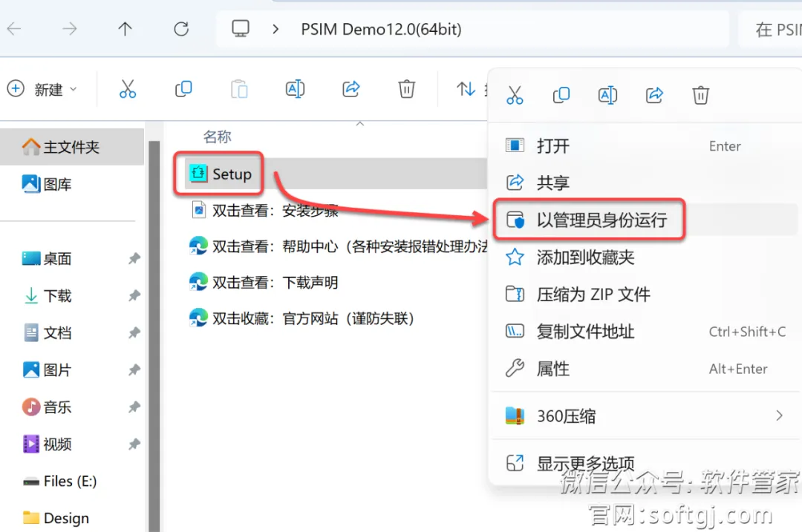Screen dimensions: 802x532
Task: Choose 添加到收藏夹 in the context menu
Action: [x=645, y=257]
